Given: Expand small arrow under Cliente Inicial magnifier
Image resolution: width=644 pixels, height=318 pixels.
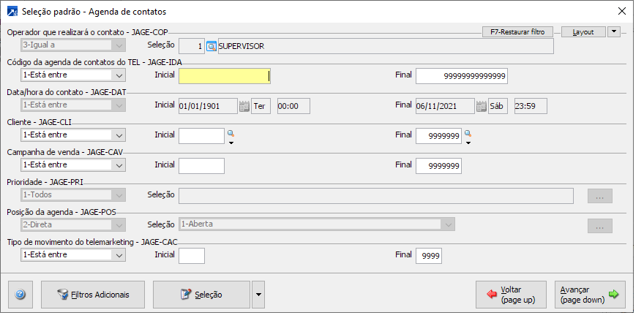Looking at the screenshot, I should pyautogui.click(x=231, y=143).
